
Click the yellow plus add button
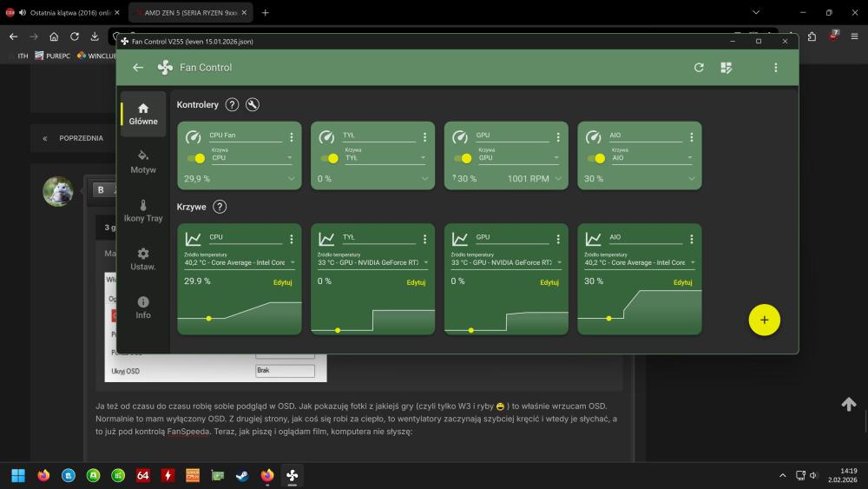[x=765, y=320]
